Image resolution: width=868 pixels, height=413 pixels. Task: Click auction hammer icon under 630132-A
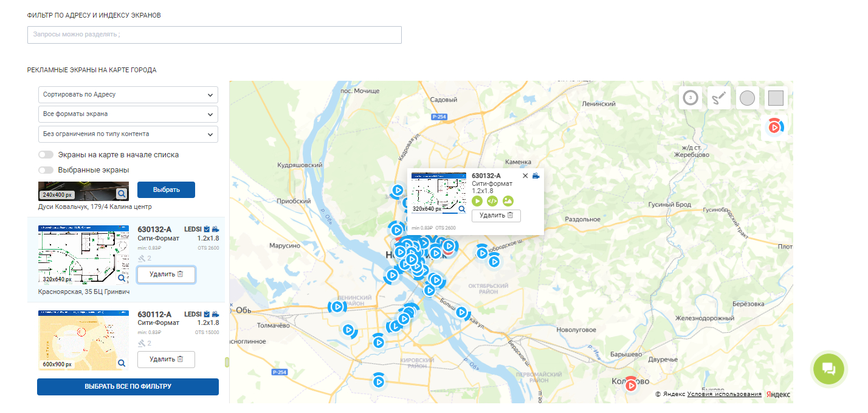click(x=142, y=258)
